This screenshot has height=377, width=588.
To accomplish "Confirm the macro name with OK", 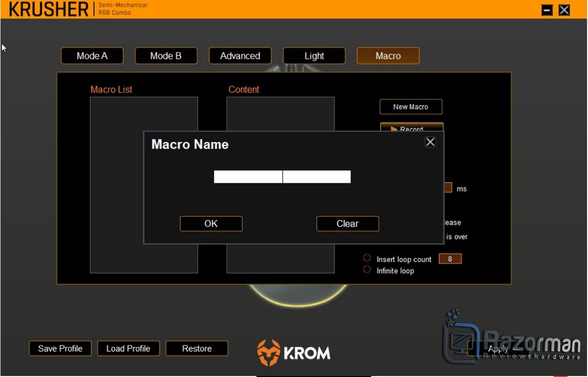I will point(211,224).
